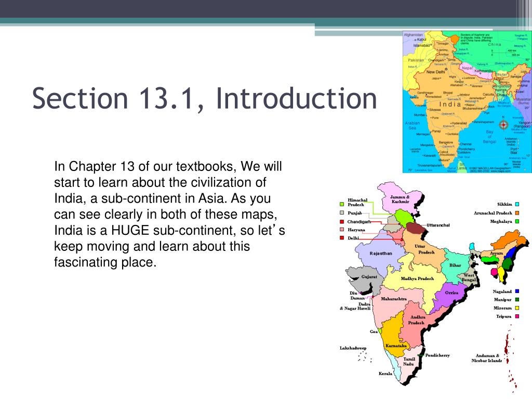
Task: Click the yellow Mizoram legend swatch
Action: [517, 308]
